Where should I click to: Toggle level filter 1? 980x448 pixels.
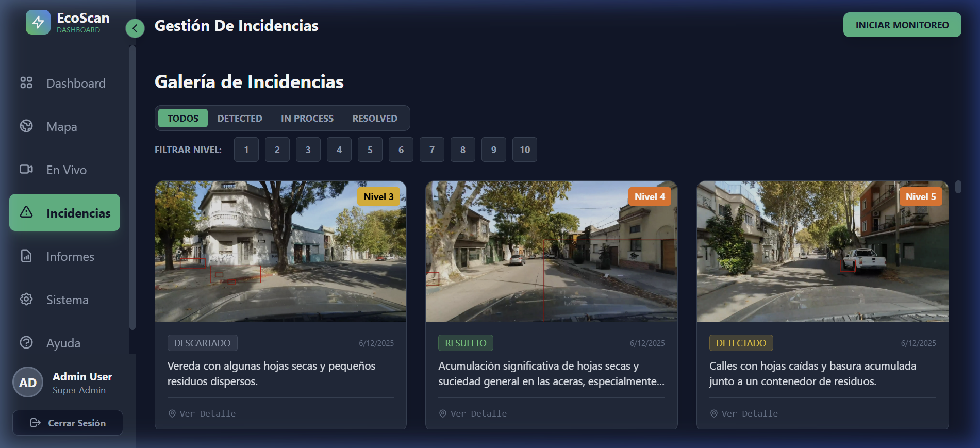click(246, 150)
